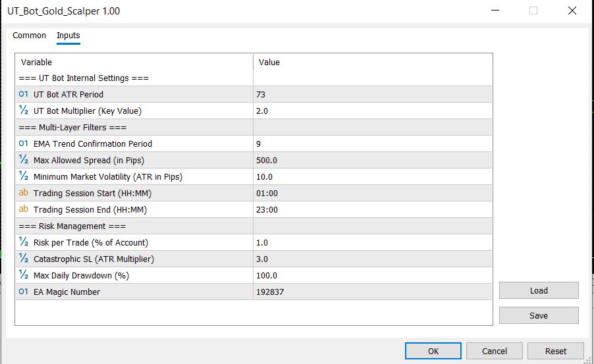Viewport: 594px width, 364px height.
Task: Click the double icon for UT Bot Multiplier
Action: [x=24, y=110]
